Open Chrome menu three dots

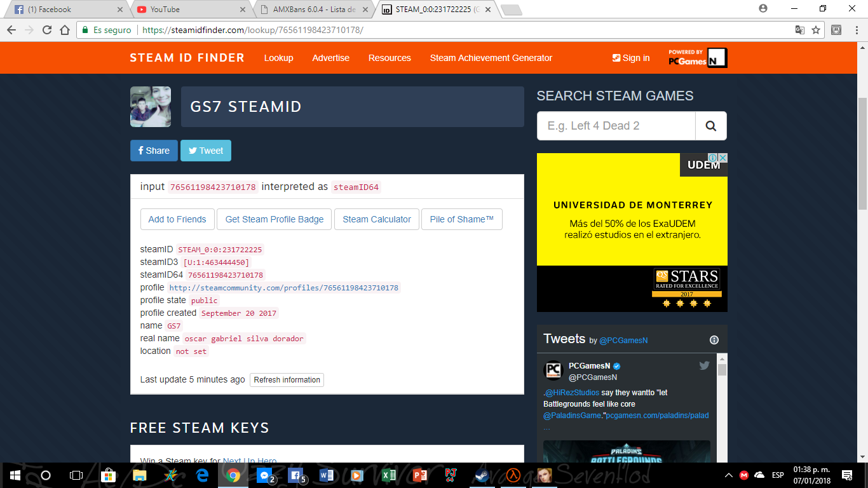pos(856,30)
